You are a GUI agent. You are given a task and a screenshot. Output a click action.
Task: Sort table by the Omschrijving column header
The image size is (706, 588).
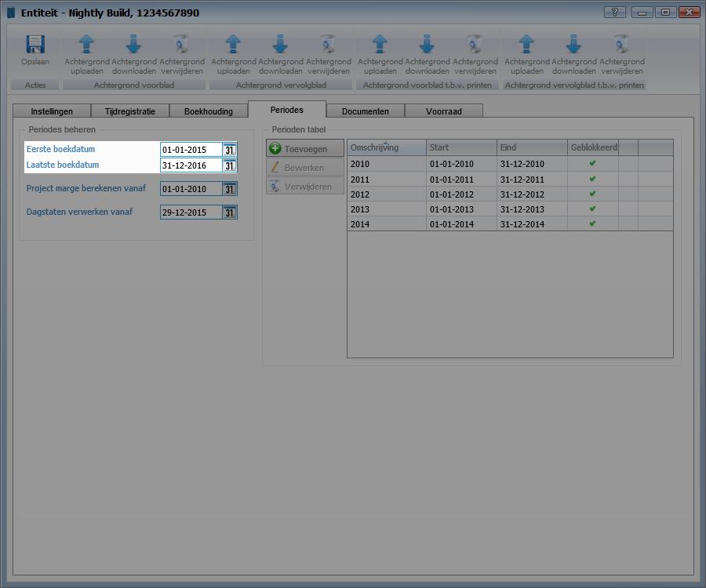click(x=386, y=147)
